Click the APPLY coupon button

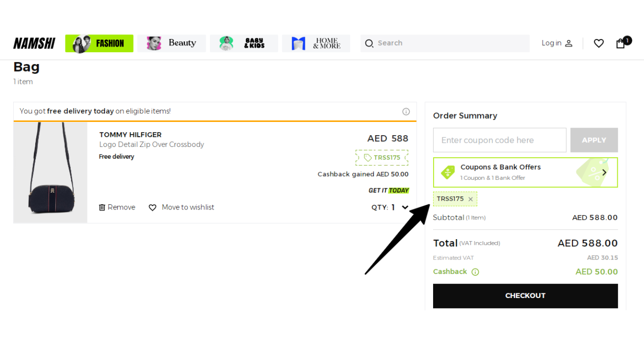[x=594, y=140]
